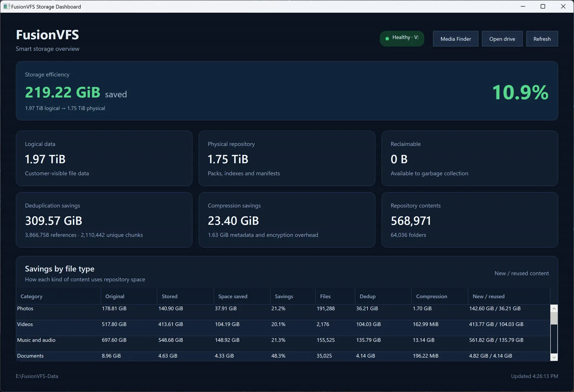Maximize the FusionVFS window
The height and width of the screenshot is (392, 574).
pos(543,6)
